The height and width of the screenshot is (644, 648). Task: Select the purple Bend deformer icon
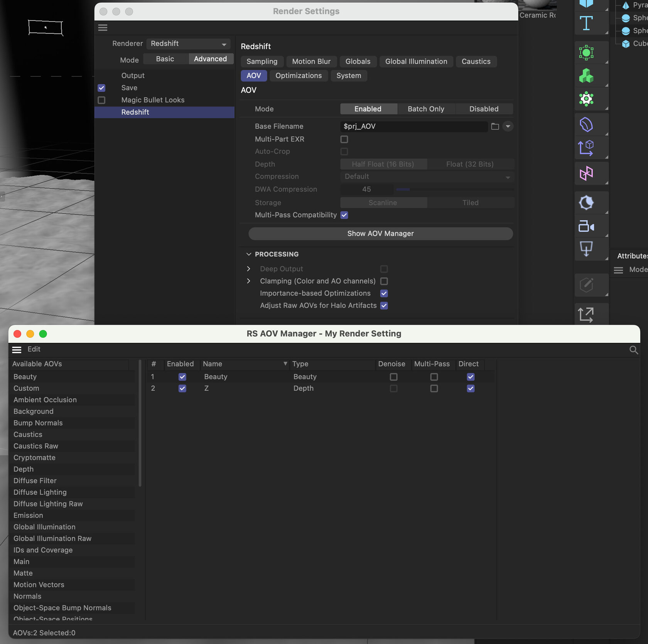click(585, 124)
